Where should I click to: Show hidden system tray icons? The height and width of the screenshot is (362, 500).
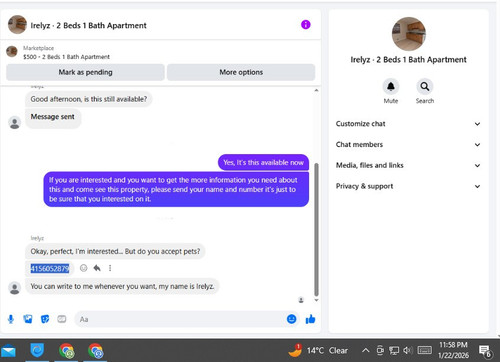pyautogui.click(x=366, y=350)
